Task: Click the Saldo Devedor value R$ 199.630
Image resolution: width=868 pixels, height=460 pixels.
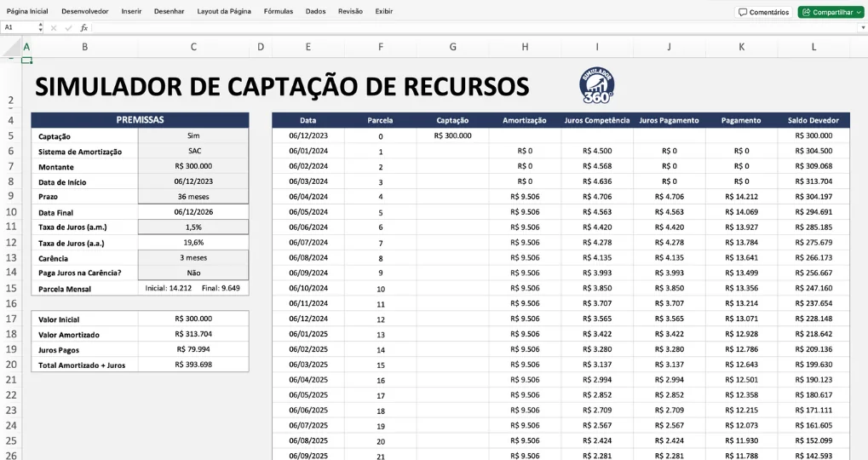Action: 813,365
